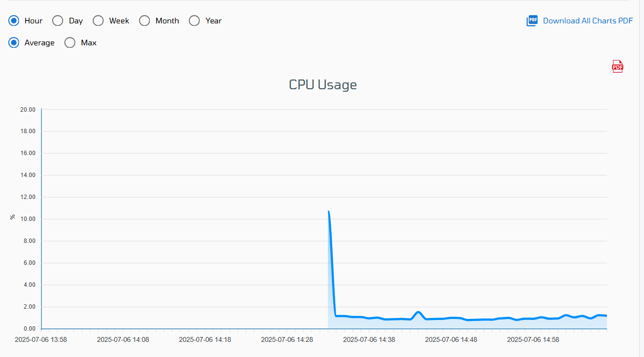Click the CPU spike peak near 10%
This screenshot has width=644, height=357.
(329, 212)
